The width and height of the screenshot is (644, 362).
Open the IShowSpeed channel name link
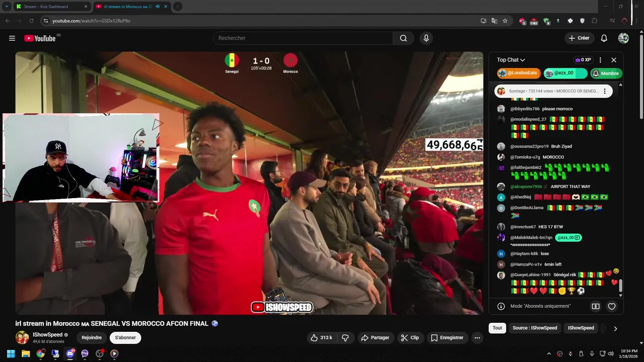point(48,335)
